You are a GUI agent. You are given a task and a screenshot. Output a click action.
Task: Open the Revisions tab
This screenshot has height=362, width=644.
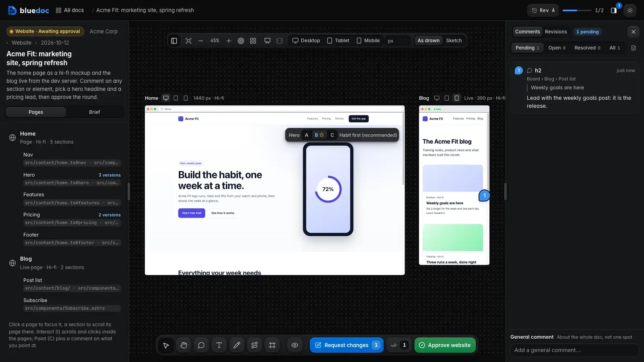click(x=556, y=32)
